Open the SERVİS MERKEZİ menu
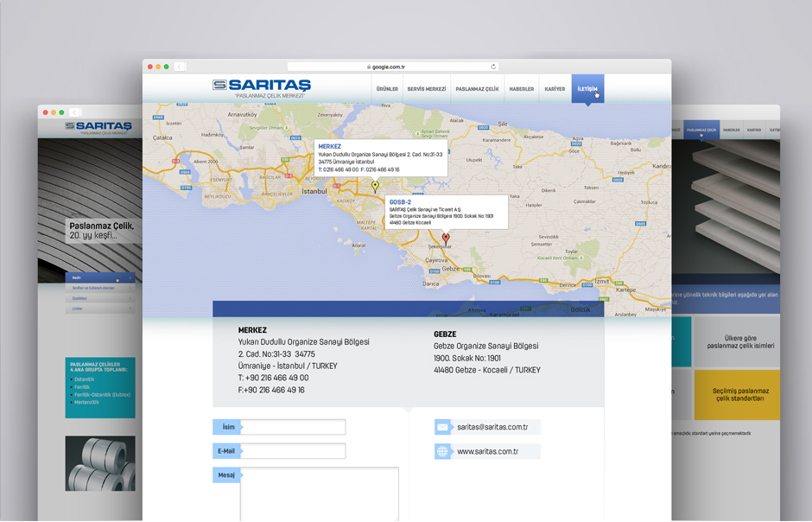This screenshot has height=522, width=812. 426,89
